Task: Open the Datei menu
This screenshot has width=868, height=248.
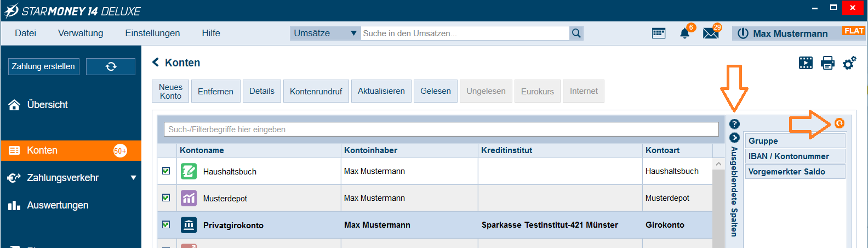Action: coord(26,33)
